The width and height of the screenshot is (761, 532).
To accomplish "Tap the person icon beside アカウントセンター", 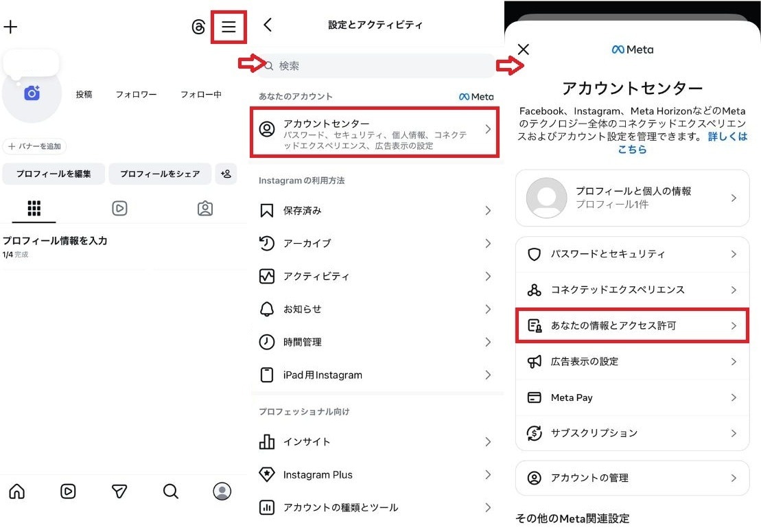I will (266, 128).
